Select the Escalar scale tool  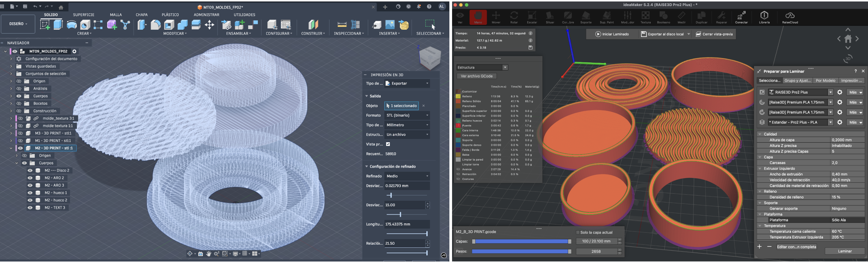click(x=532, y=17)
